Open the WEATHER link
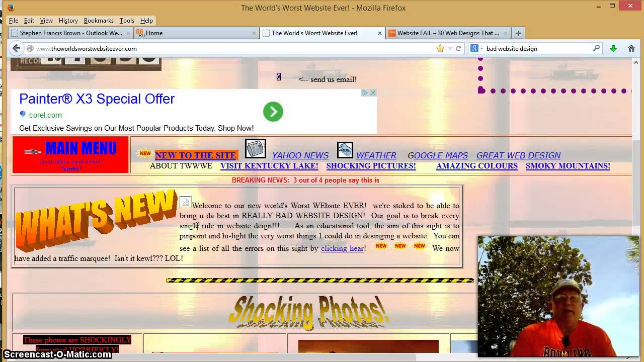The image size is (644, 362). pyautogui.click(x=376, y=155)
